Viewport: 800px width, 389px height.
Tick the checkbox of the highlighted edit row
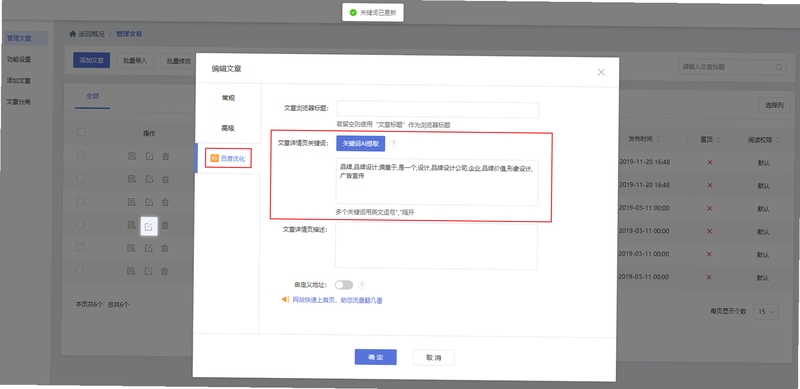tap(81, 224)
